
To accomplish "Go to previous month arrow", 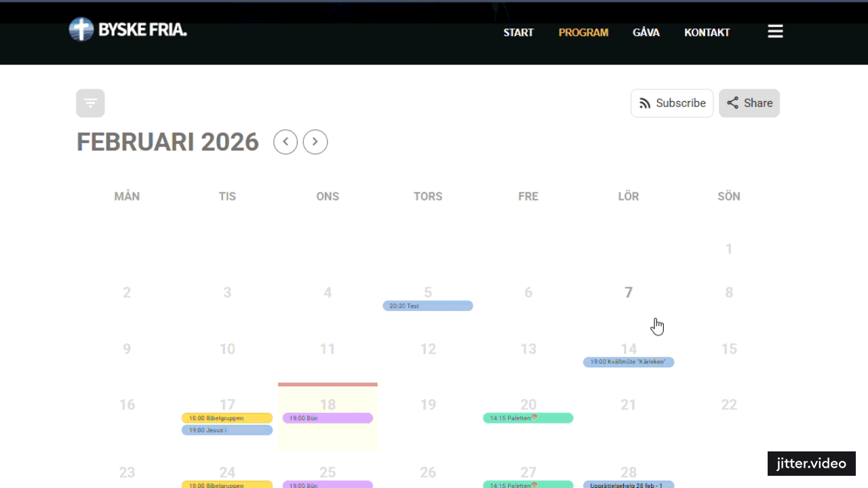I will tap(285, 142).
